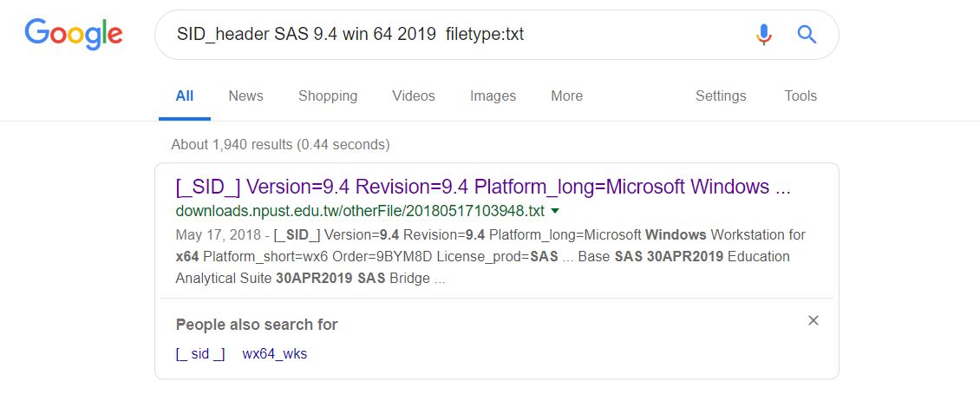Click the downloads.npust.edu.tw result URL
Screen dimensions: 980x408
(360, 211)
